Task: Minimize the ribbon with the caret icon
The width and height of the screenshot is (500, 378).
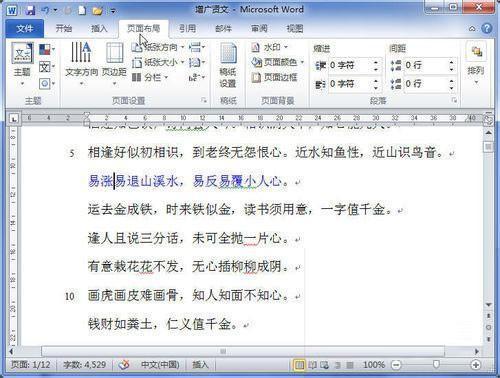Action: pos(472,29)
